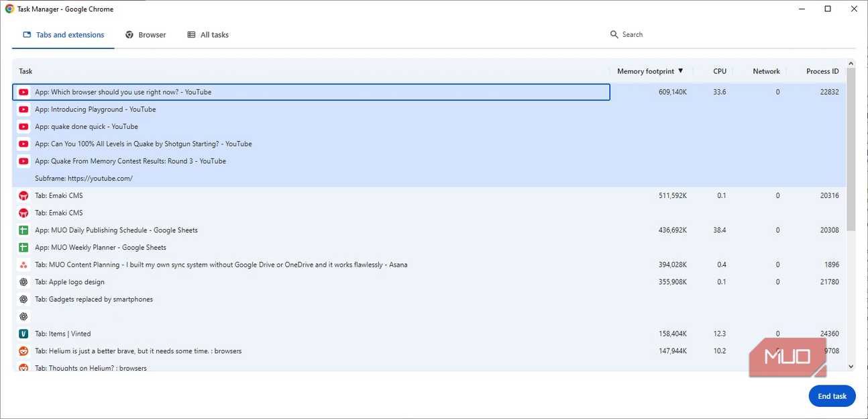Image resolution: width=868 pixels, height=419 pixels.
Task: Select 'App: quake done quick - YouTube' row
Action: coord(429,127)
